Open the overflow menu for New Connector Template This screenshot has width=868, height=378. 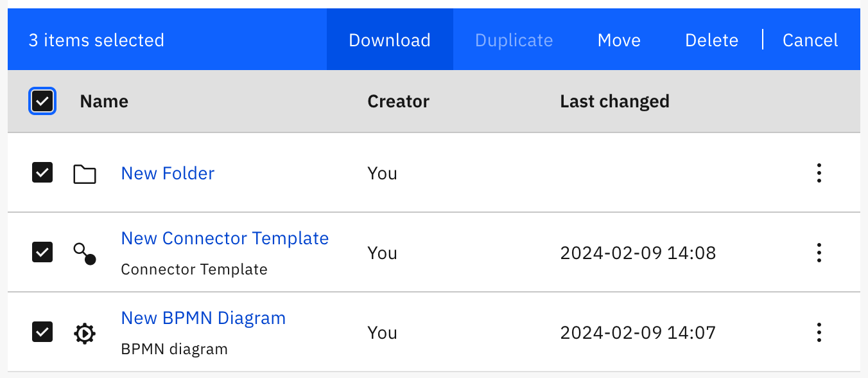pyautogui.click(x=819, y=253)
